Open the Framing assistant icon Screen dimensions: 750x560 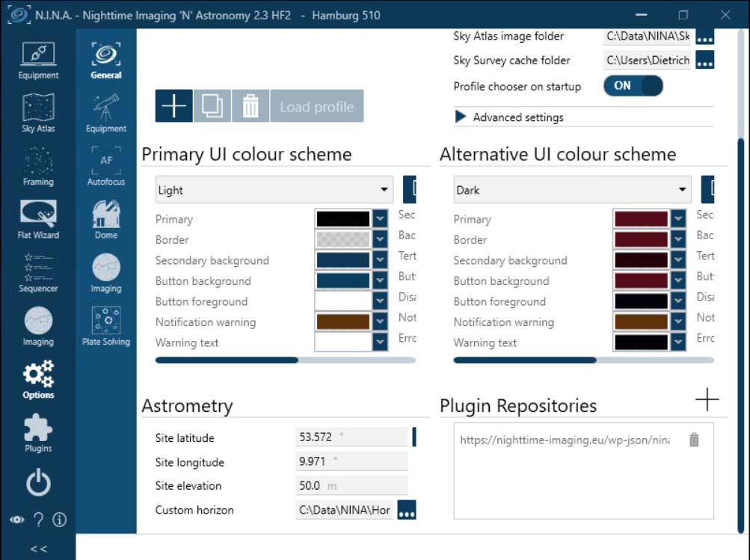(38, 165)
